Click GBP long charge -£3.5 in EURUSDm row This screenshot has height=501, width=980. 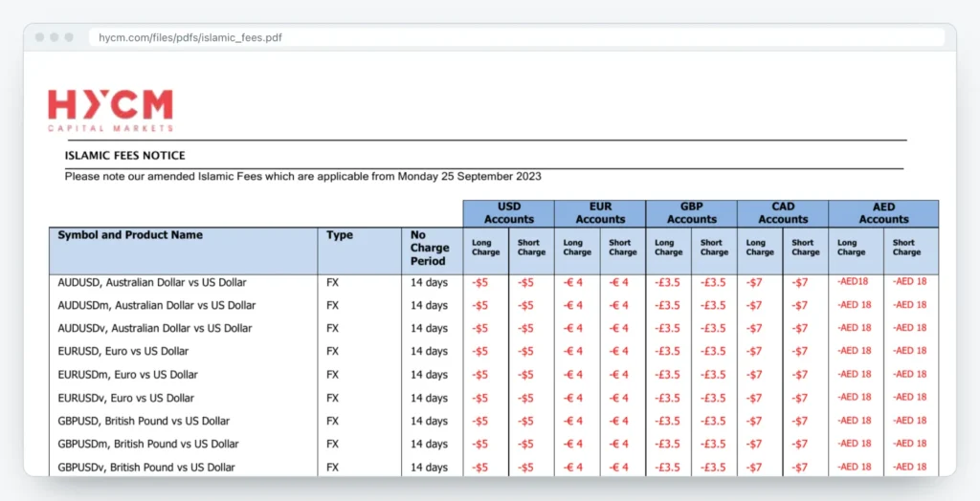pos(667,375)
